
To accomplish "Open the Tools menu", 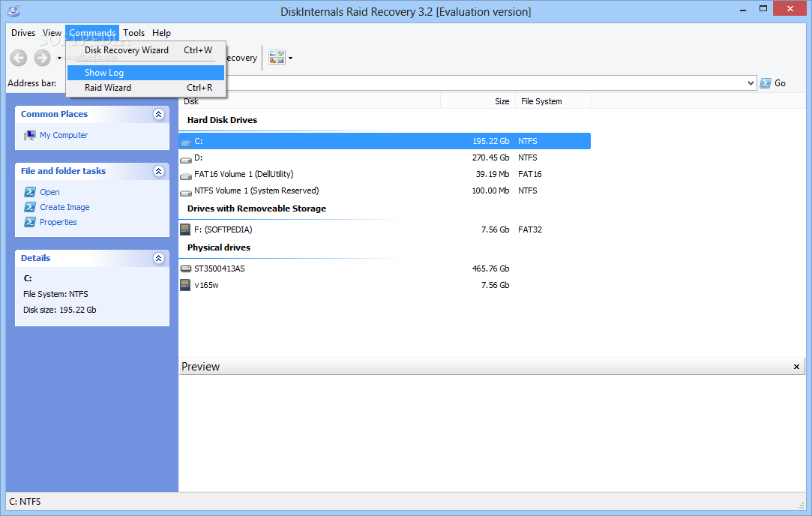I will (133, 33).
